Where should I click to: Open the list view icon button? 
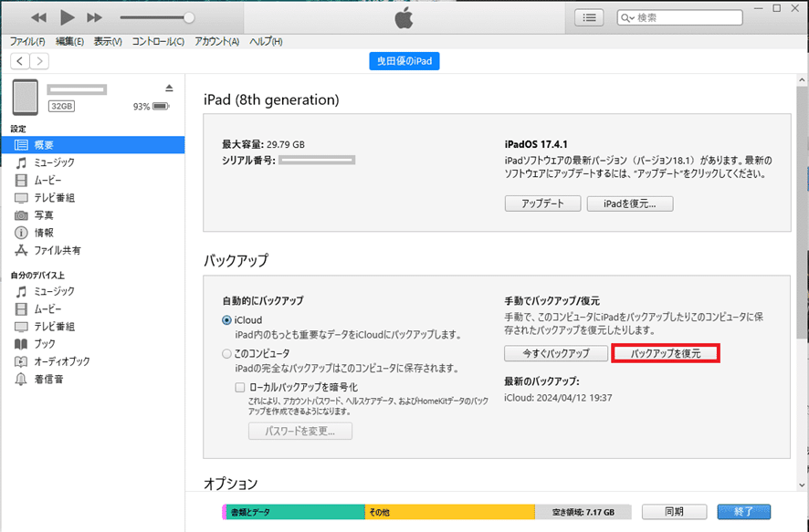[x=589, y=17]
